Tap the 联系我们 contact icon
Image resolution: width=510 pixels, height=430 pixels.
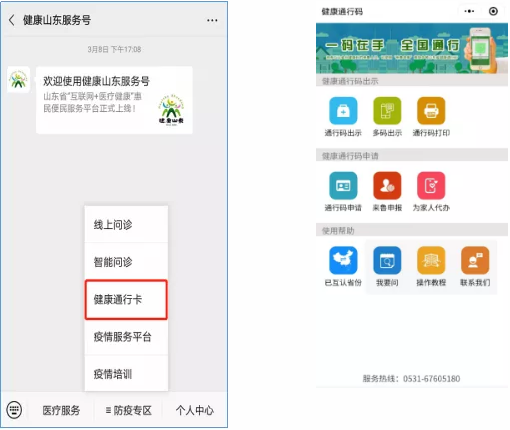(475, 260)
